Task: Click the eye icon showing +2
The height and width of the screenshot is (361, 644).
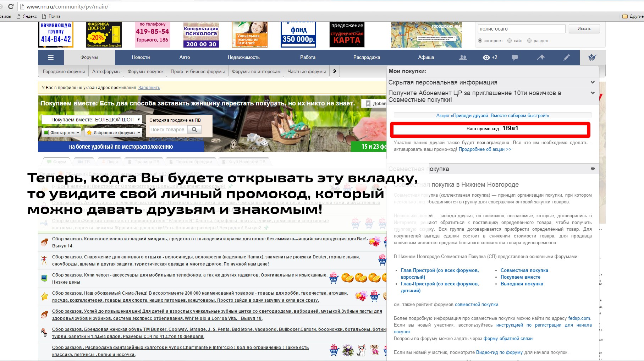Action: [490, 58]
